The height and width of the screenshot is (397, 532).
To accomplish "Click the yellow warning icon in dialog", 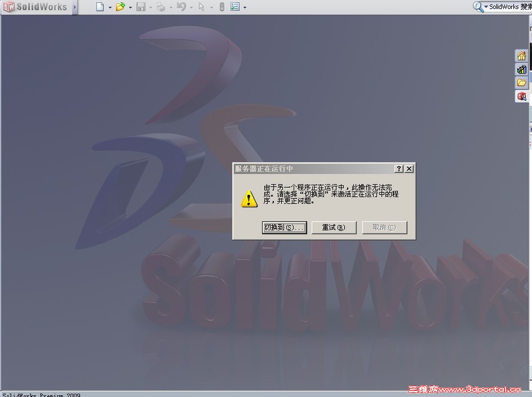I will [249, 198].
